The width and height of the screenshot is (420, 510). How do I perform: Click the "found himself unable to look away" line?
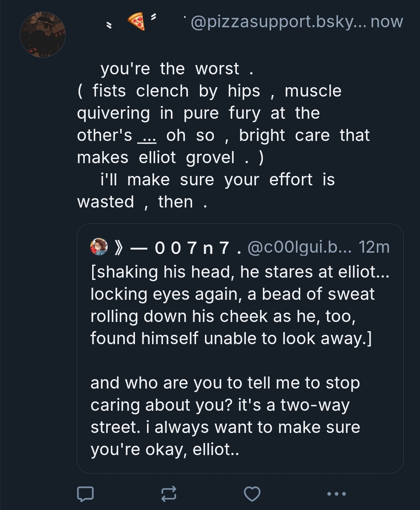tap(231, 338)
